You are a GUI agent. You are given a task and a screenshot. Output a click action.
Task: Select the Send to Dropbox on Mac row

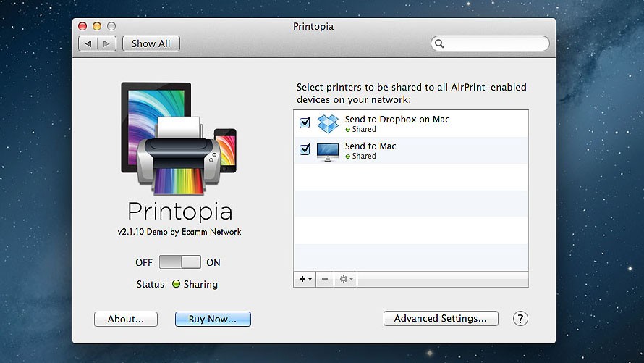(434, 124)
